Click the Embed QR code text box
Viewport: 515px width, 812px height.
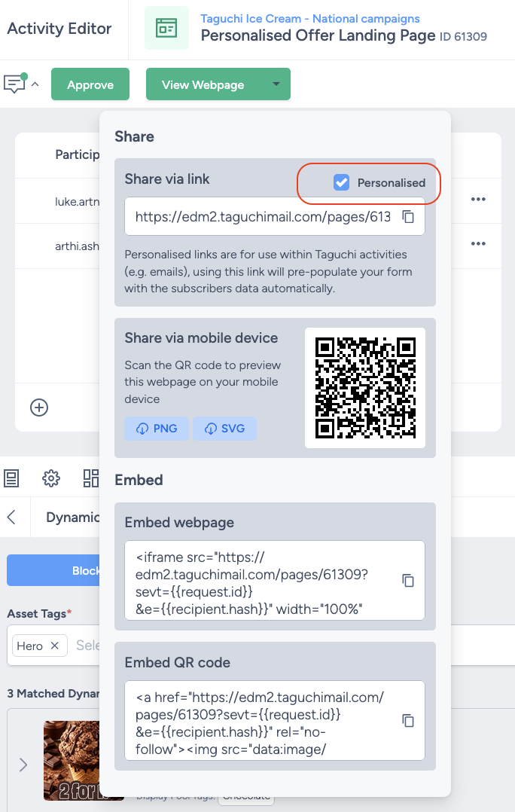tap(275, 720)
